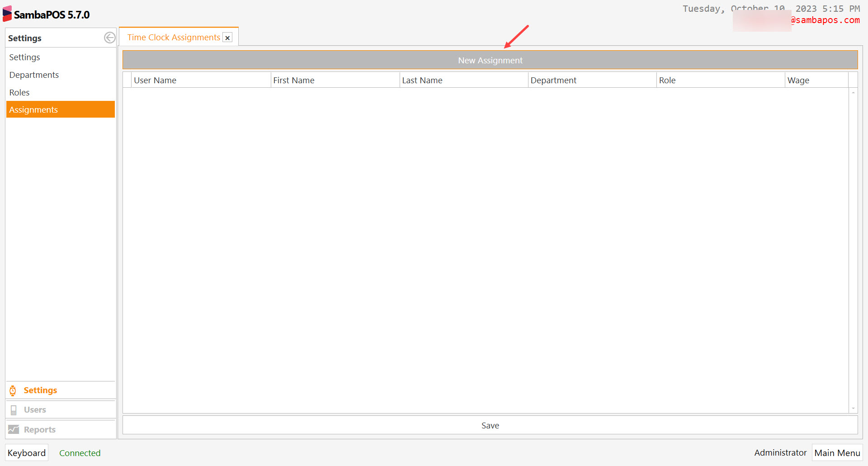The height and width of the screenshot is (466, 868).
Task: Close the Time Clock Assignments tab
Action: pos(228,38)
